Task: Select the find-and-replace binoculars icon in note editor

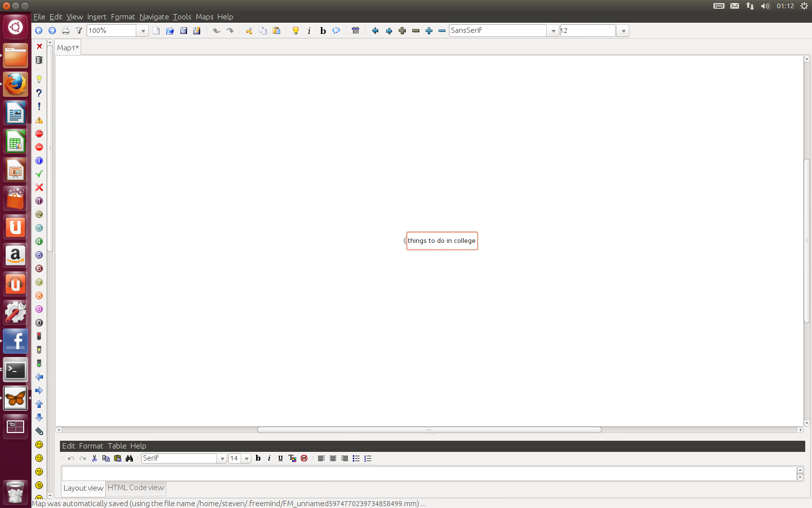Action: pyautogui.click(x=129, y=458)
